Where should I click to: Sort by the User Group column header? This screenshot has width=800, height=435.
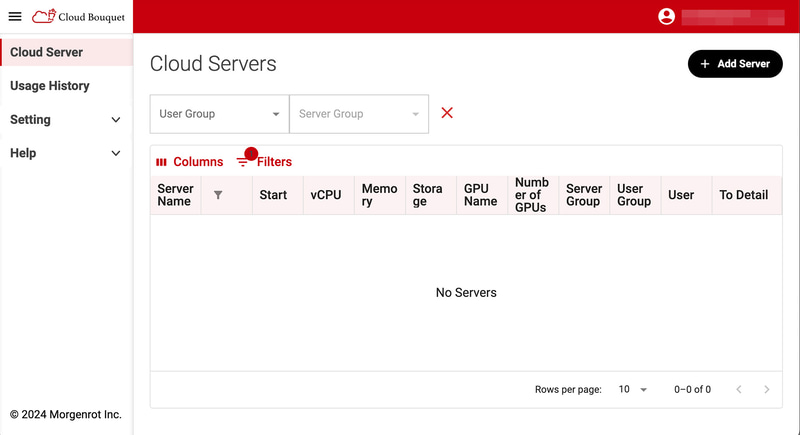click(x=634, y=195)
